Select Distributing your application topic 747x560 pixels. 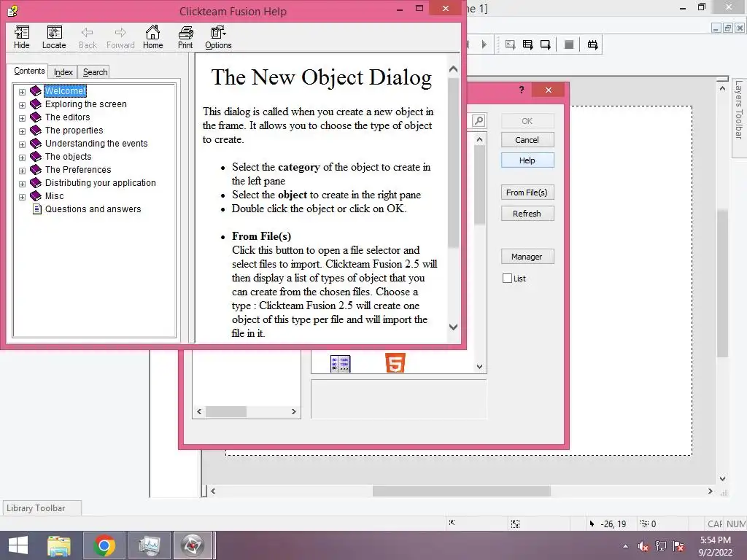click(100, 183)
